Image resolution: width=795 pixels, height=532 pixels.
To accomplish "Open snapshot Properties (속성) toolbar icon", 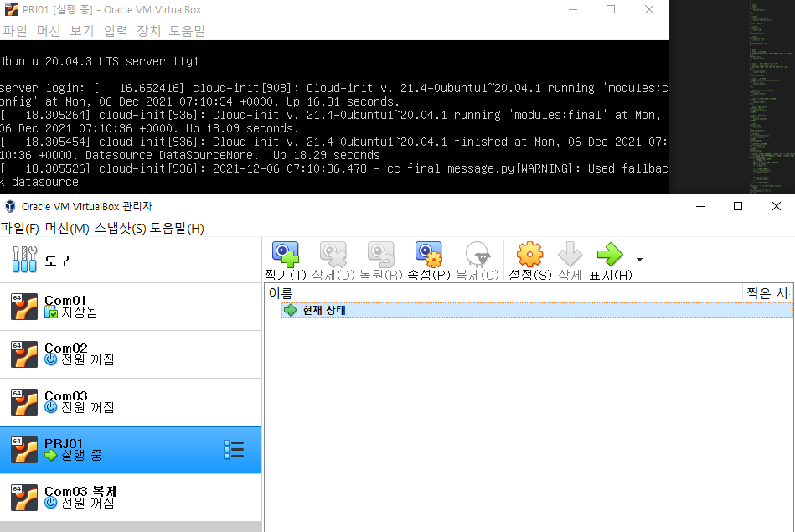I will click(429, 255).
